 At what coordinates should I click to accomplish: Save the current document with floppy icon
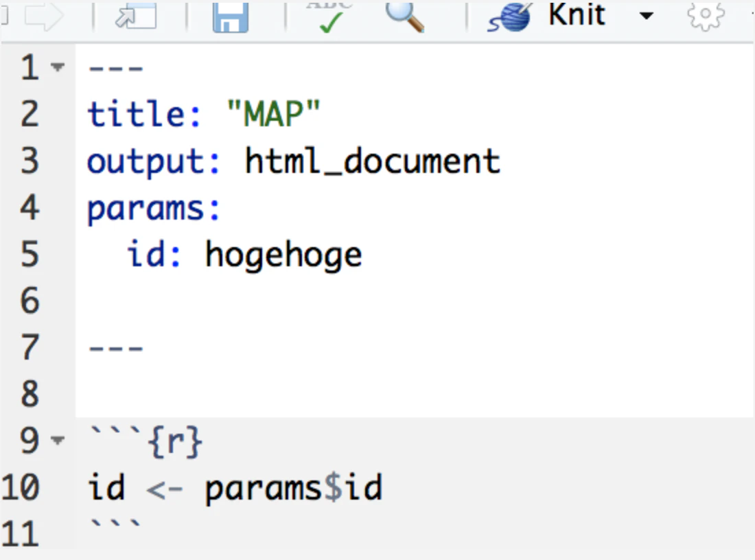(x=231, y=17)
